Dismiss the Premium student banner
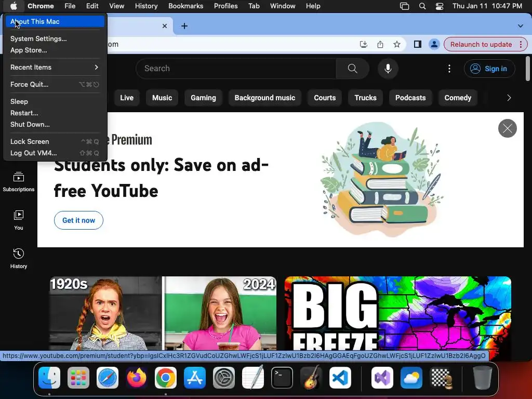The image size is (532, 399). 507,128
